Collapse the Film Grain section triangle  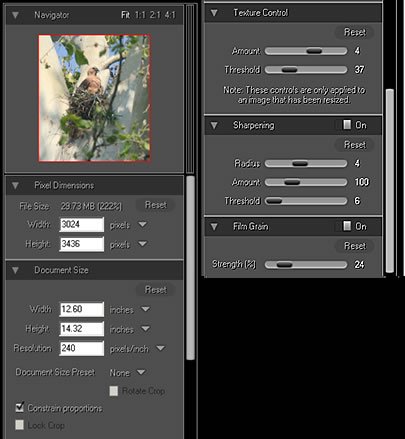[x=214, y=227]
